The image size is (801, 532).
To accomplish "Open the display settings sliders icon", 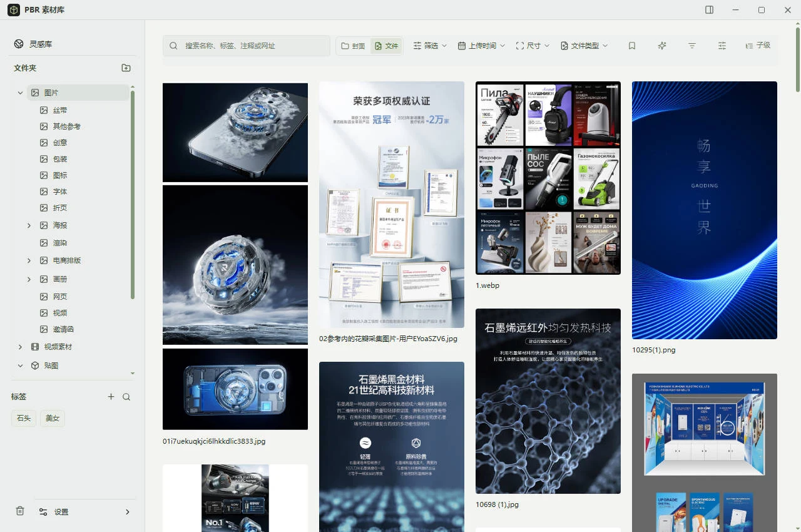I will click(x=722, y=46).
